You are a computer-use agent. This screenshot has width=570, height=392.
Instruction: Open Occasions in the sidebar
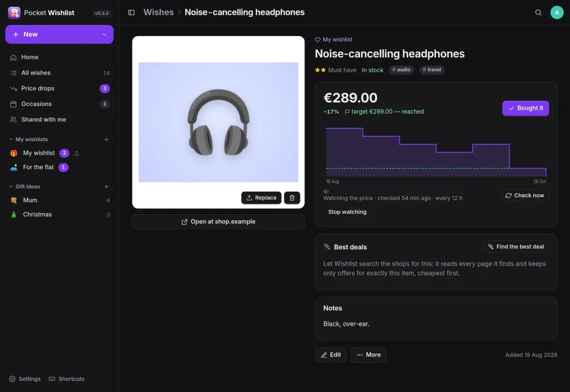[x=59, y=104]
